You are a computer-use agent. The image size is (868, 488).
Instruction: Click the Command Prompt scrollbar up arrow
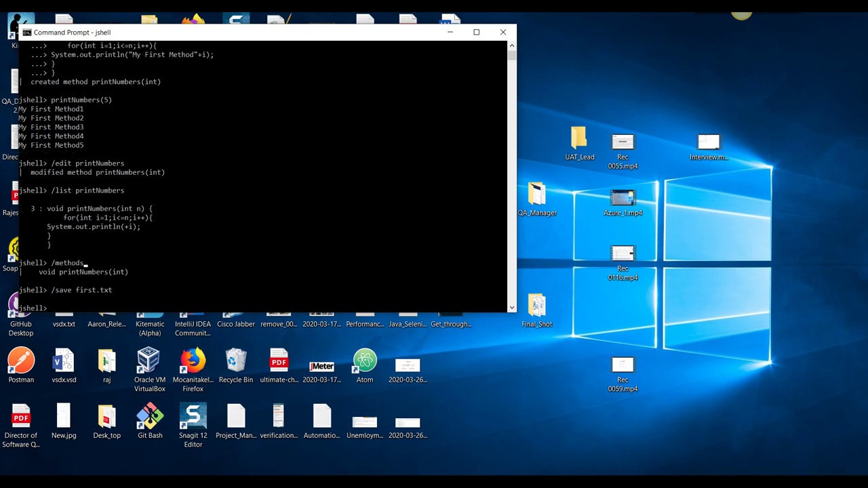click(512, 45)
